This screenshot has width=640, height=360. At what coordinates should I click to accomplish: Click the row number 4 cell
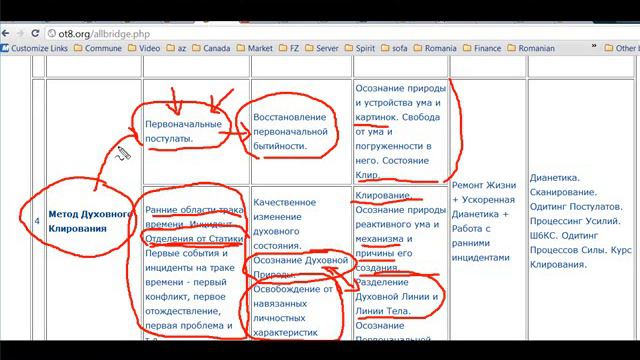37,221
